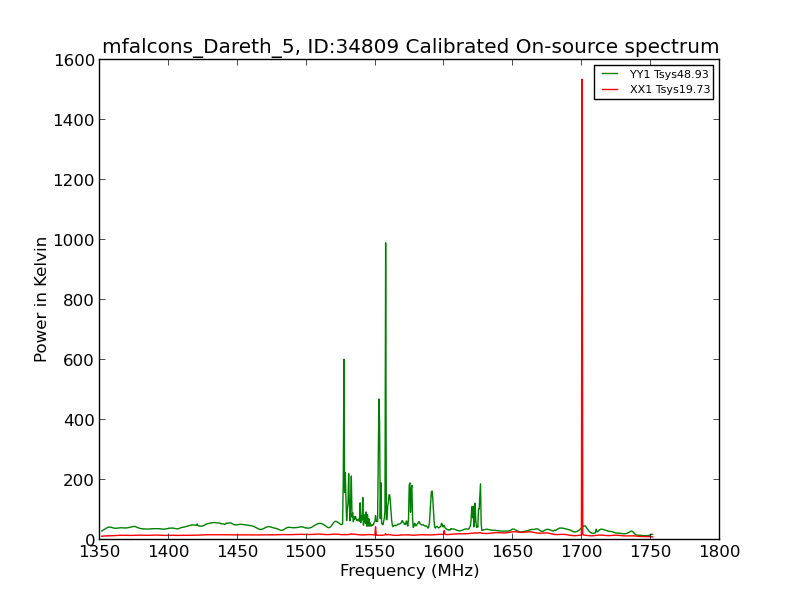
Task: Click the 1800 x-axis tick label
Action: [x=719, y=552]
